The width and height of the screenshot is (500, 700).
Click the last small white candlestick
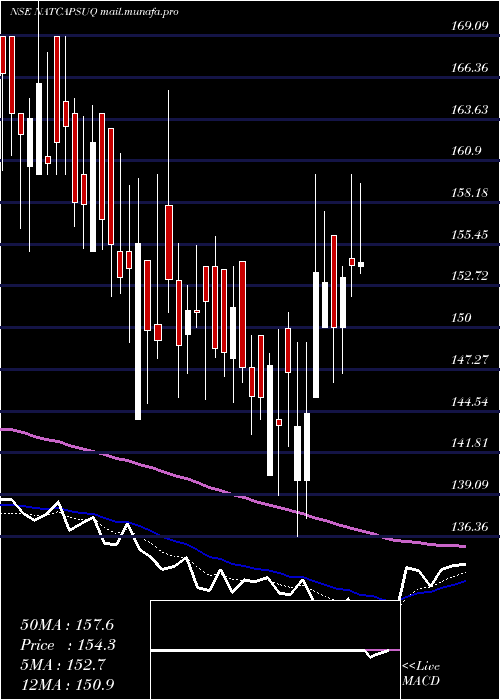361,264
